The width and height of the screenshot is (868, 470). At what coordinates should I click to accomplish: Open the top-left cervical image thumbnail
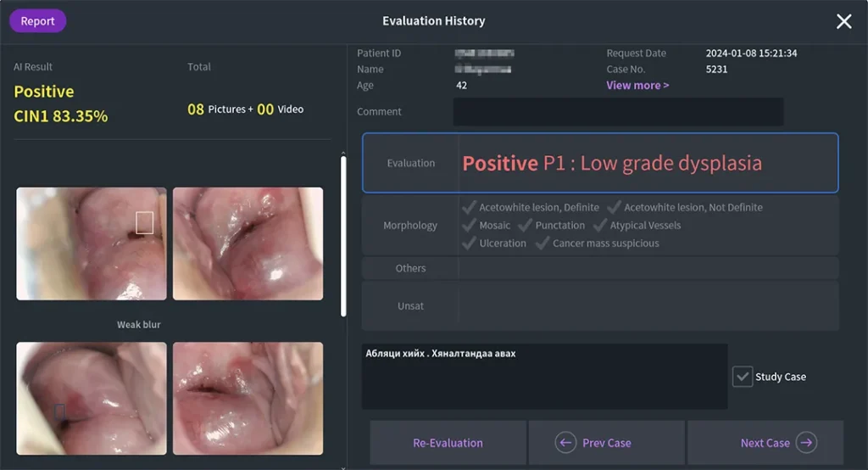92,243
